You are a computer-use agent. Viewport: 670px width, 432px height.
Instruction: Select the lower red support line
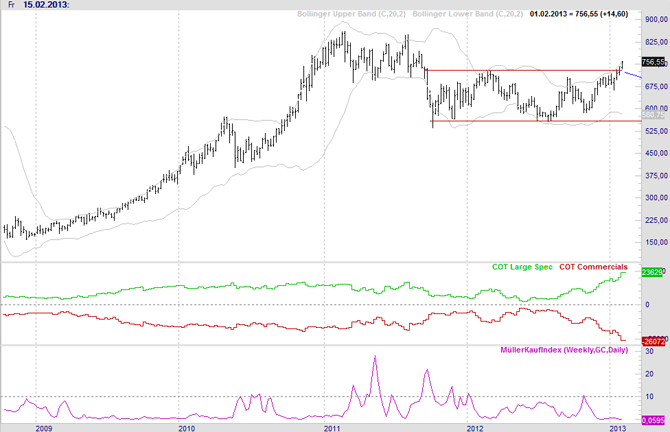click(x=520, y=121)
